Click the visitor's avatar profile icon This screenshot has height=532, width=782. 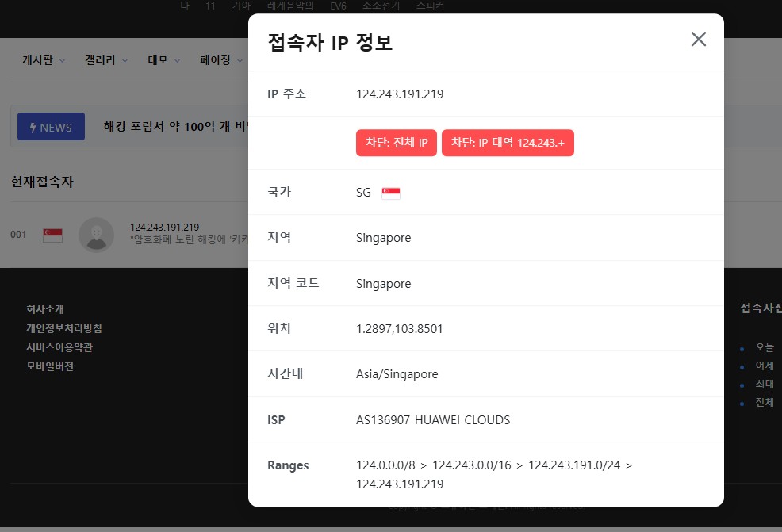point(97,235)
